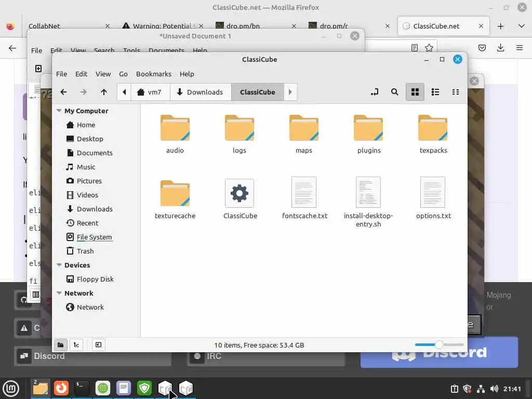This screenshot has width=532, height=399.
Task: Switch to compact view
Action: [456, 92]
